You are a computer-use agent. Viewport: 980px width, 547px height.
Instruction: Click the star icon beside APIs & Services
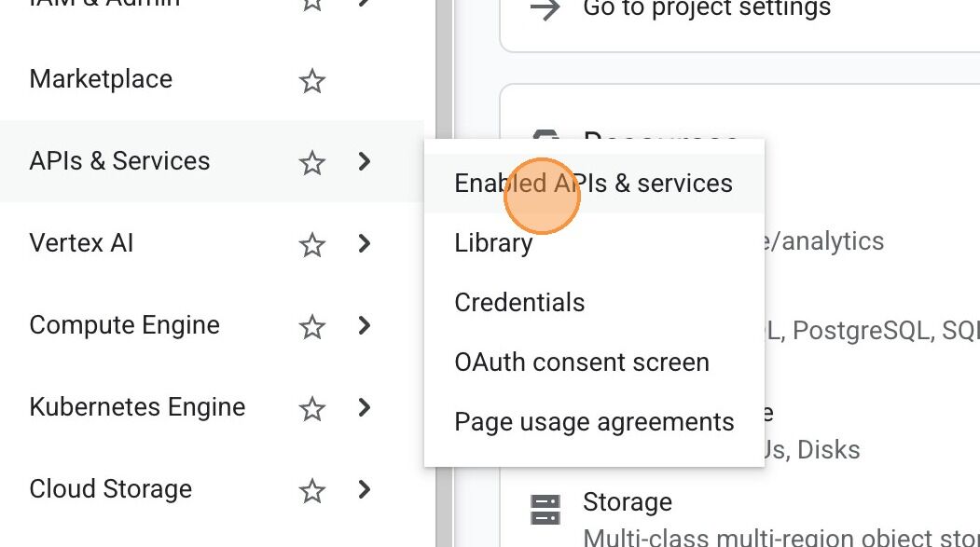312,162
